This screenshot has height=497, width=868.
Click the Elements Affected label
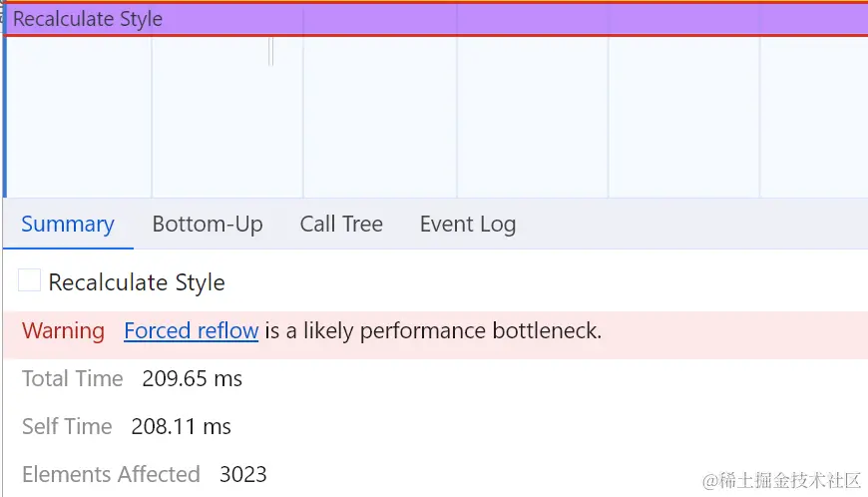click(x=111, y=474)
